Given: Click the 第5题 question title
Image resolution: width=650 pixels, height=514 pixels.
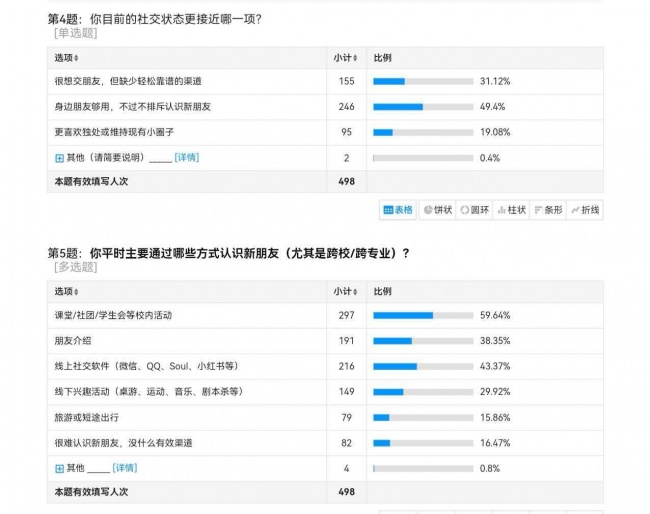Looking at the screenshot, I should tap(228, 253).
